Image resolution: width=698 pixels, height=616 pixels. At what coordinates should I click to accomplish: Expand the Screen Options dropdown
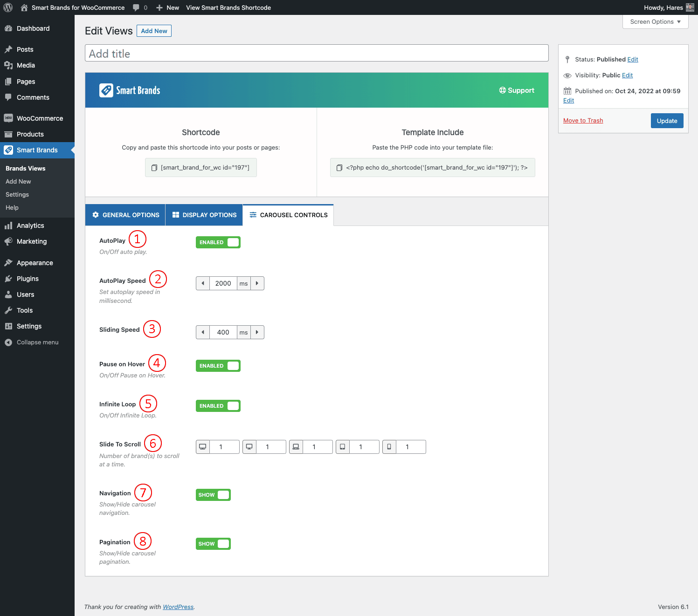pyautogui.click(x=655, y=22)
